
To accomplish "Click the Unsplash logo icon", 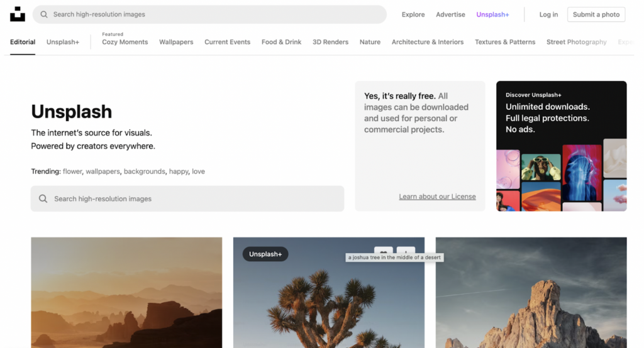I will pos(18,14).
